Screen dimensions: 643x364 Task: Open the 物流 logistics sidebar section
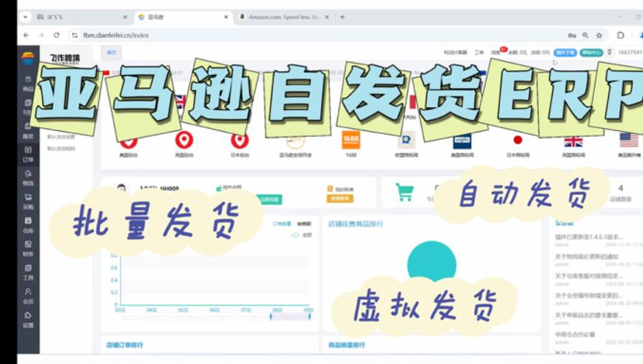[x=28, y=178]
